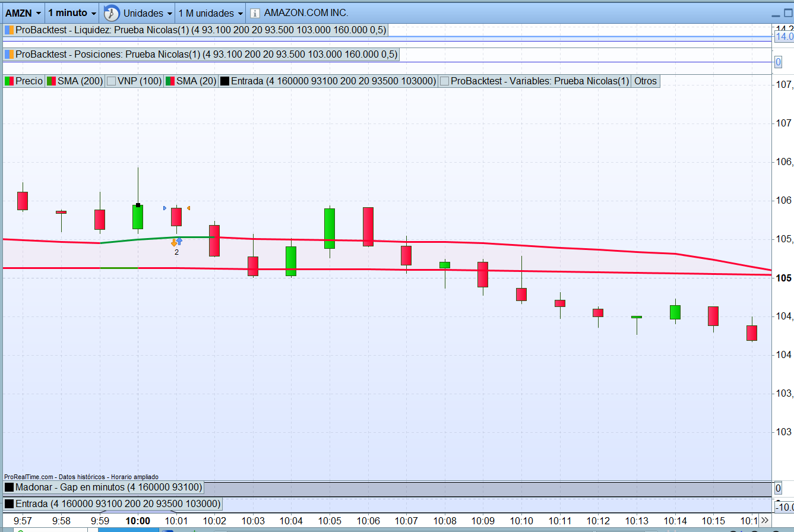Viewport: 794px width, 532px height.
Task: Click the ProRealTime.com Datos históricos text
Action: (81, 477)
